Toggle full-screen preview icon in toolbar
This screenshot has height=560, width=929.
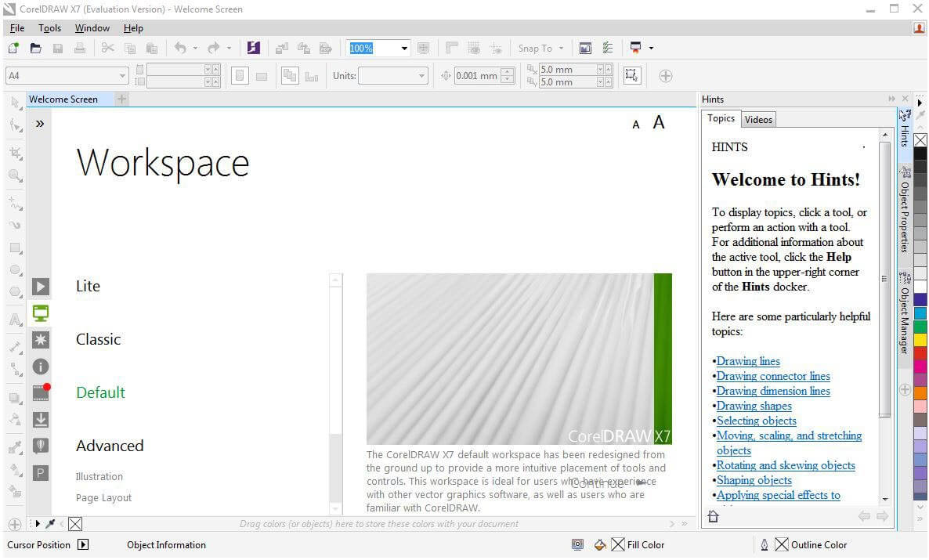[585, 48]
